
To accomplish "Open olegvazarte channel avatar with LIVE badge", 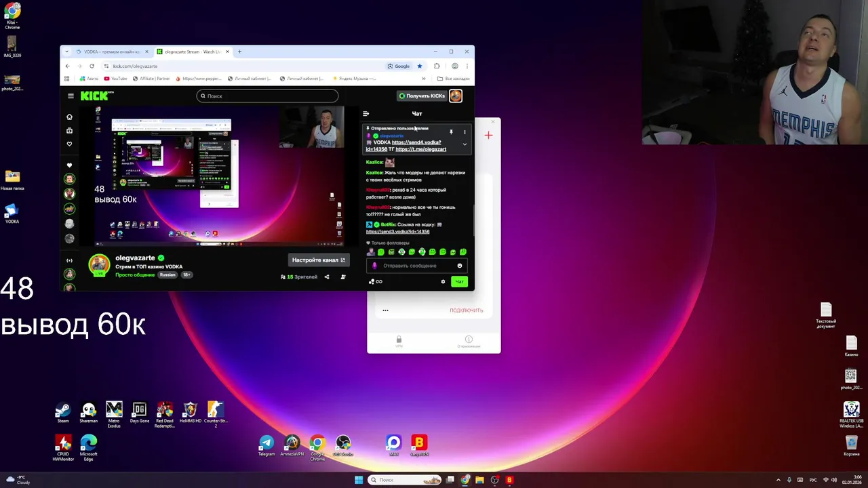I will (100, 265).
